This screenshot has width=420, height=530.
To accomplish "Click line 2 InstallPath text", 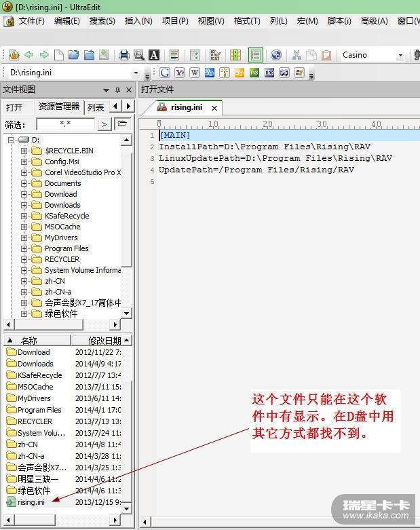I will [265, 147].
